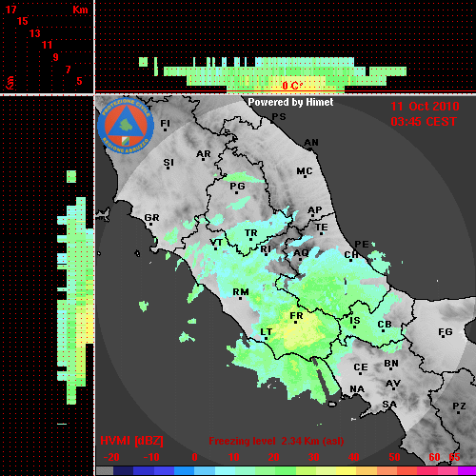Click the '-10' dBZ scale value
Image resolution: width=476 pixels, height=476 pixels.
pos(151,457)
